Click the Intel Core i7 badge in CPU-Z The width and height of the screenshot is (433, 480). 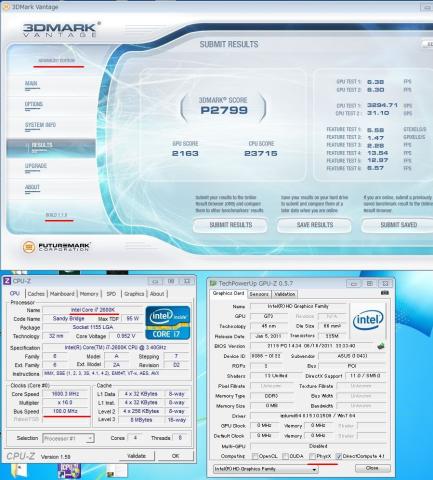(168, 323)
